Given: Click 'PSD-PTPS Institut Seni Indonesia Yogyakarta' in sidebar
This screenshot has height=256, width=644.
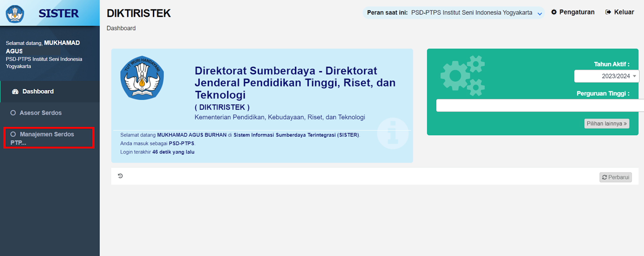Looking at the screenshot, I should (44, 63).
